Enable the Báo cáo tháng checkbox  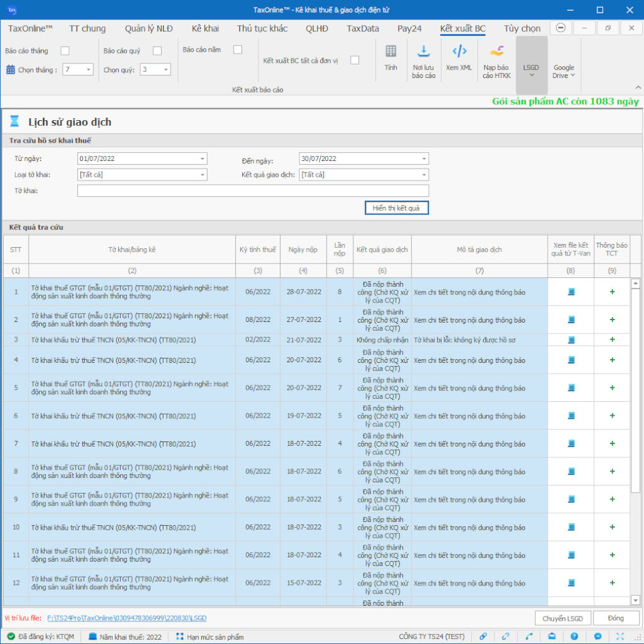click(65, 51)
